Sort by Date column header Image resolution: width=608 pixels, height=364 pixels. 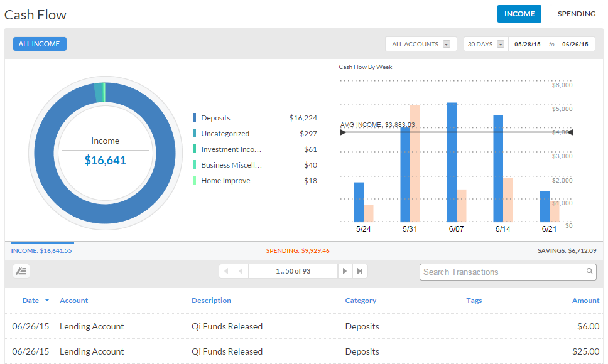[31, 301]
